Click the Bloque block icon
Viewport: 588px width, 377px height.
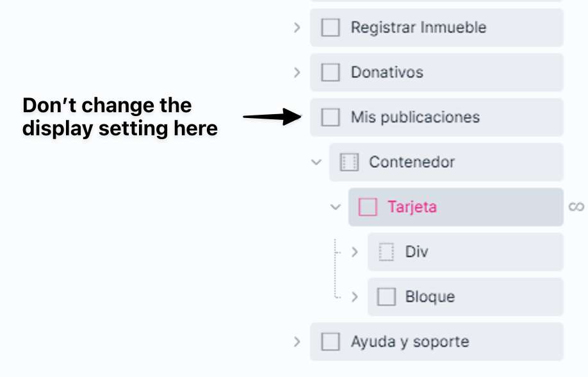[386, 297]
